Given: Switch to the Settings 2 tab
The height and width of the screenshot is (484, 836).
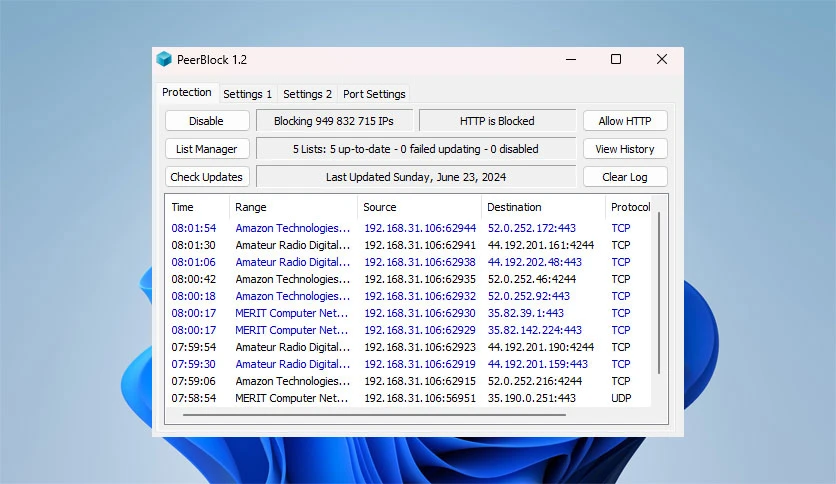Looking at the screenshot, I should click(308, 94).
